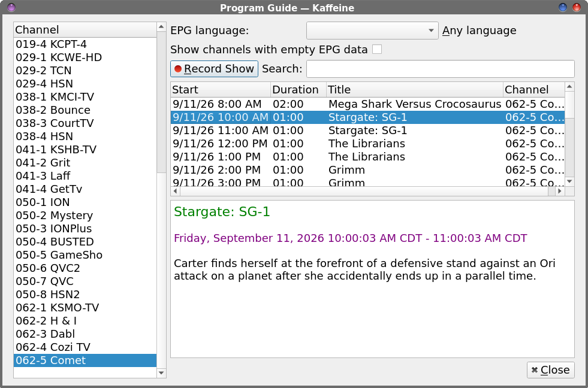Image resolution: width=588 pixels, height=388 pixels.
Task: Click the Record Show button
Action: click(x=214, y=69)
